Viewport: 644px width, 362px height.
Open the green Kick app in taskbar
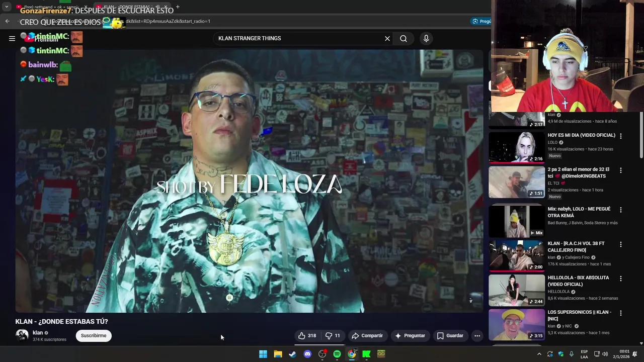point(367,354)
